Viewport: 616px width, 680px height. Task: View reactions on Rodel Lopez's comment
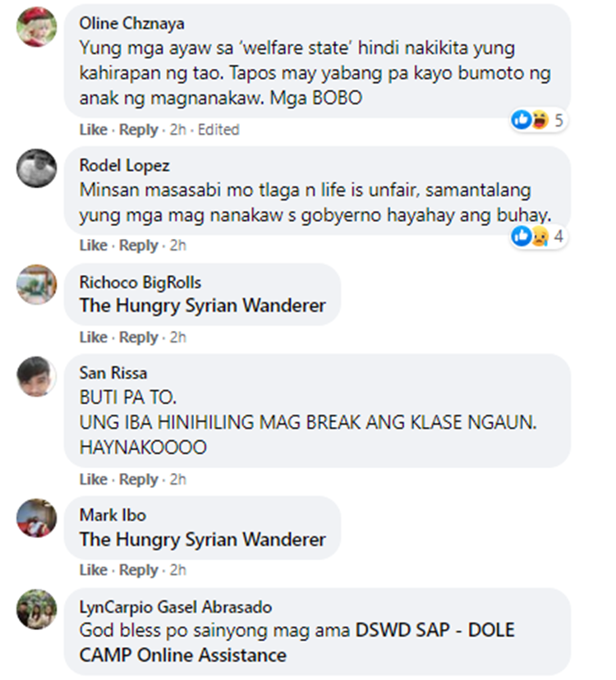pyautogui.click(x=538, y=237)
